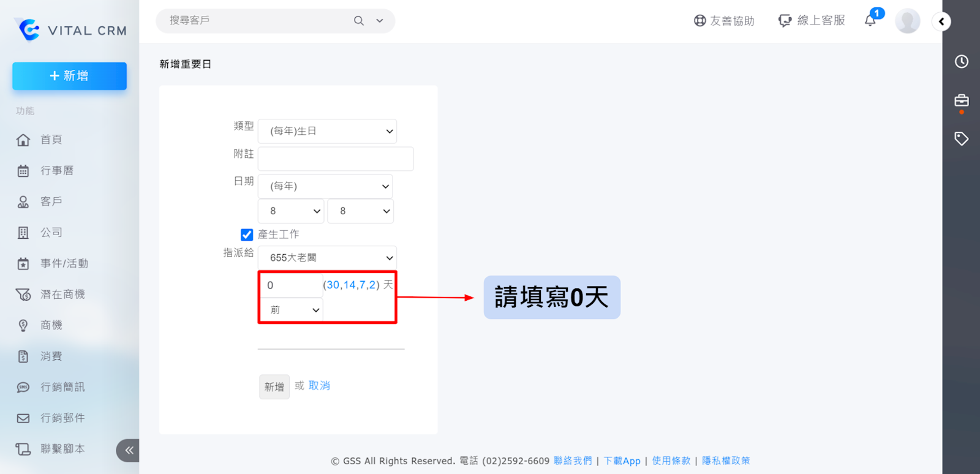Click the 取消 link
980x474 pixels.
(x=319, y=386)
